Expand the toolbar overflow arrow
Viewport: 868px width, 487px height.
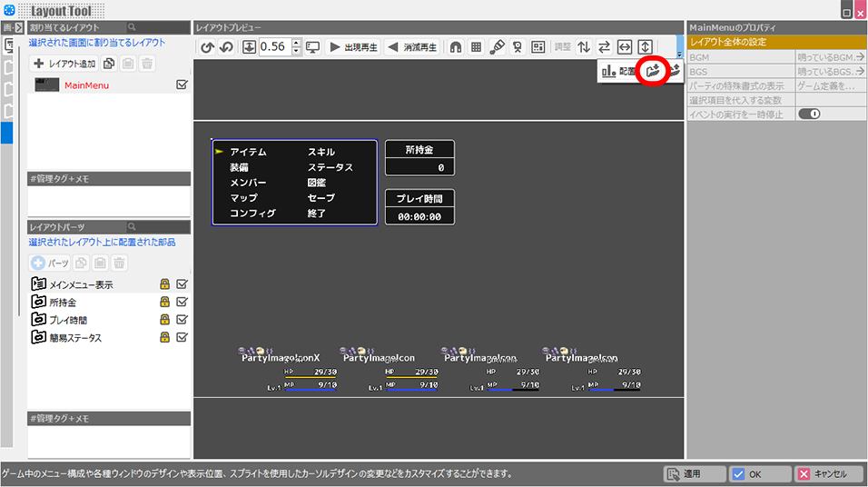click(679, 55)
